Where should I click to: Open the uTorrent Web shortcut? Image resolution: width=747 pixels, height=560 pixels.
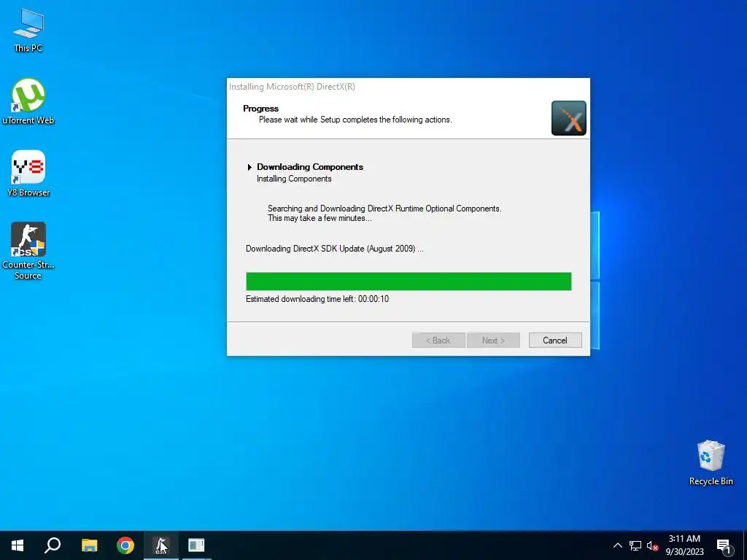(28, 101)
